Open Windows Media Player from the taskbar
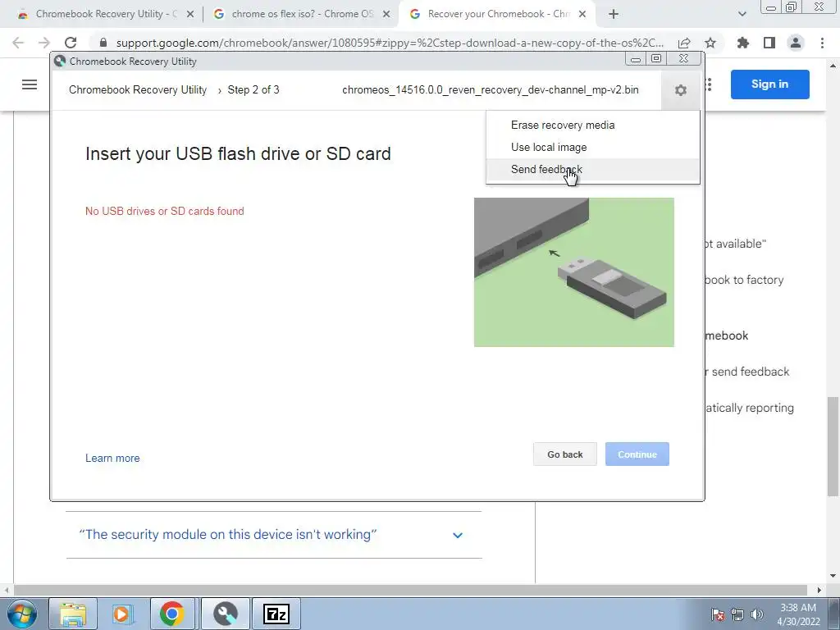The width and height of the screenshot is (840, 630). (121, 614)
